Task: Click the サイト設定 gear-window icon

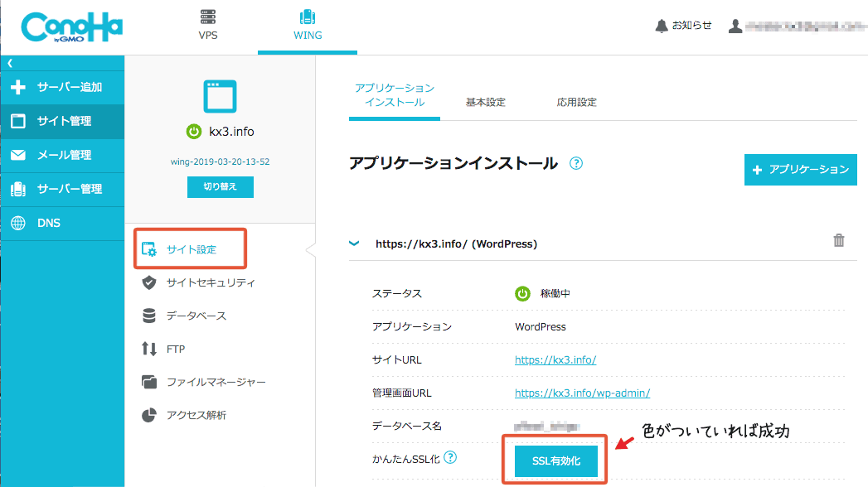Action: point(149,249)
